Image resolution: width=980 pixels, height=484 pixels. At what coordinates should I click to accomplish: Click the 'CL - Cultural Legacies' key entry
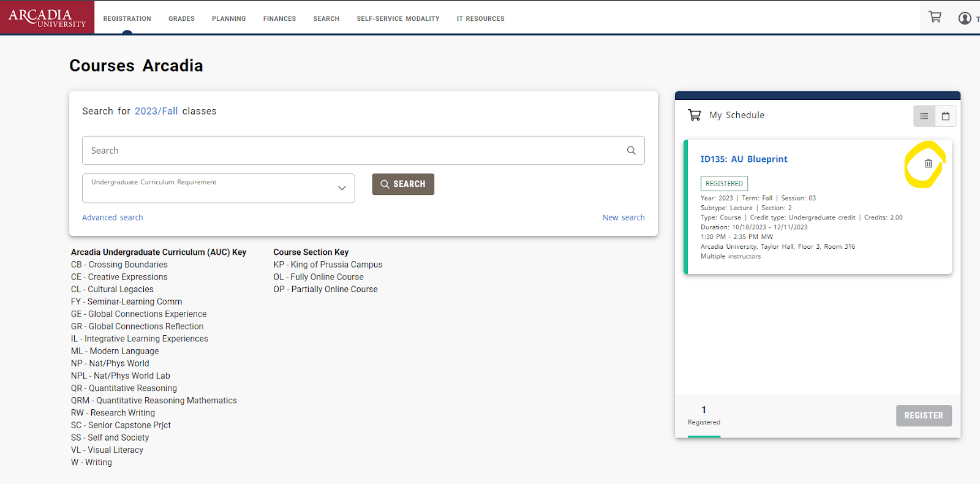coord(112,289)
